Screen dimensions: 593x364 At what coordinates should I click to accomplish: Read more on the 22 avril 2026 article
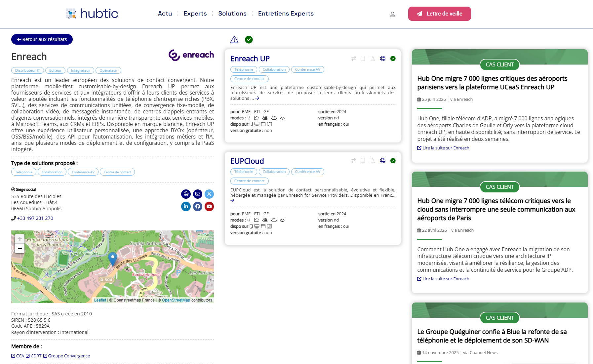443,279
